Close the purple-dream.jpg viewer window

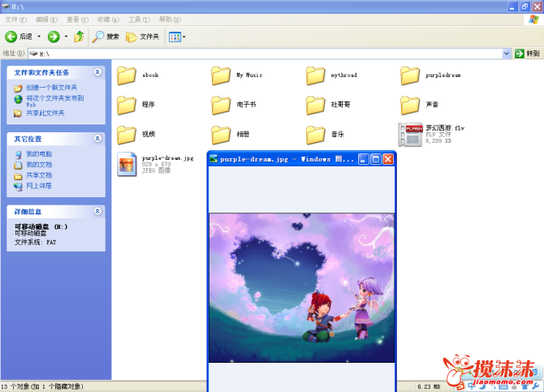tap(388, 159)
